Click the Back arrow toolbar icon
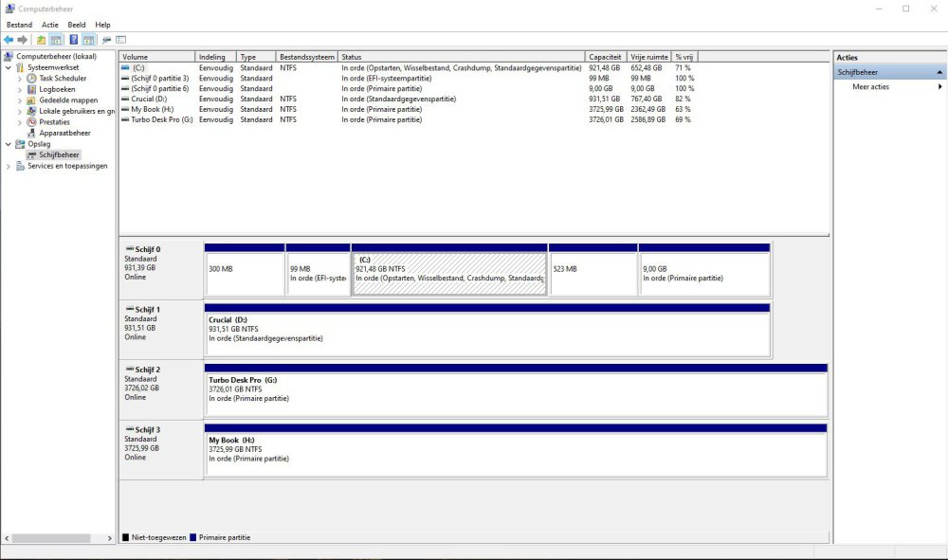 9,40
